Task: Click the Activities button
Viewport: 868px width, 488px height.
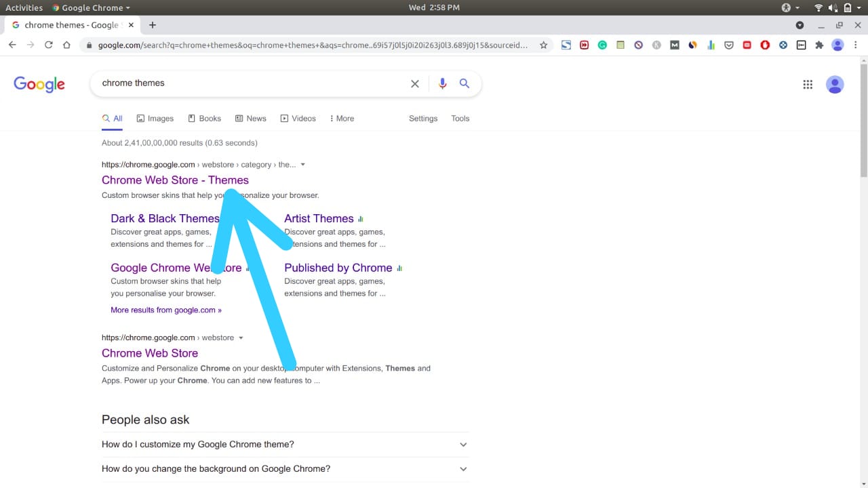Action: click(24, 7)
